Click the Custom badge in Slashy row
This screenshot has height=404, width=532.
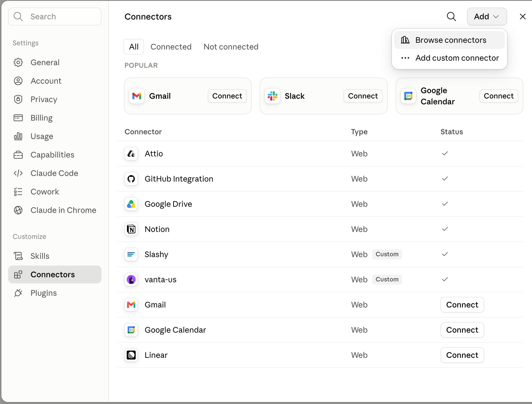point(387,254)
